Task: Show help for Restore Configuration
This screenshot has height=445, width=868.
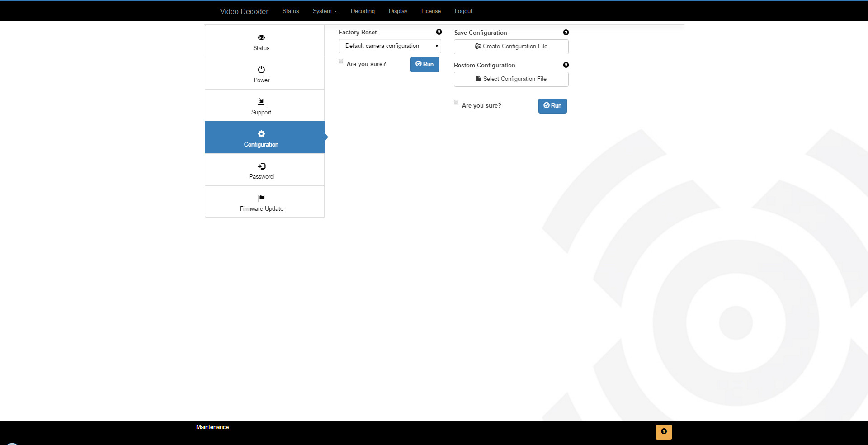Action: pyautogui.click(x=566, y=65)
